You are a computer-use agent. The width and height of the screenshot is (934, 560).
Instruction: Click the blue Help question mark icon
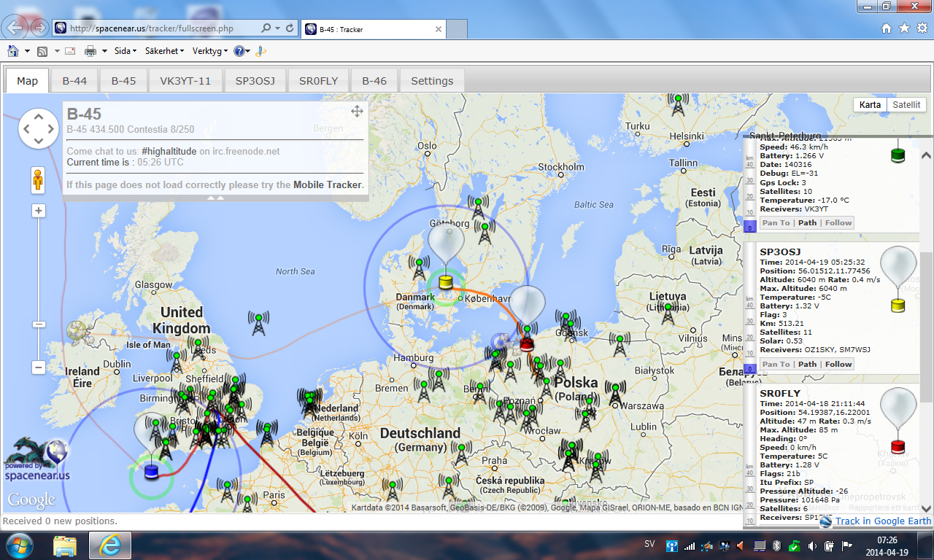click(x=239, y=51)
